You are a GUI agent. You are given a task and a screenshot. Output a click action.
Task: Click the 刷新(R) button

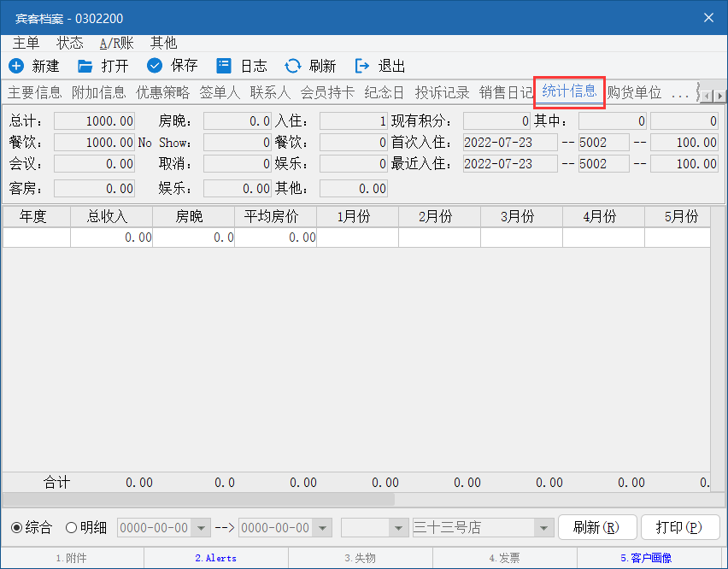click(597, 527)
